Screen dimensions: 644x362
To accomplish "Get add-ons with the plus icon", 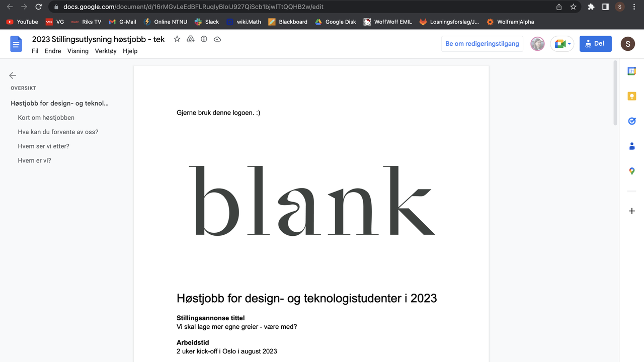I will pos(632,211).
